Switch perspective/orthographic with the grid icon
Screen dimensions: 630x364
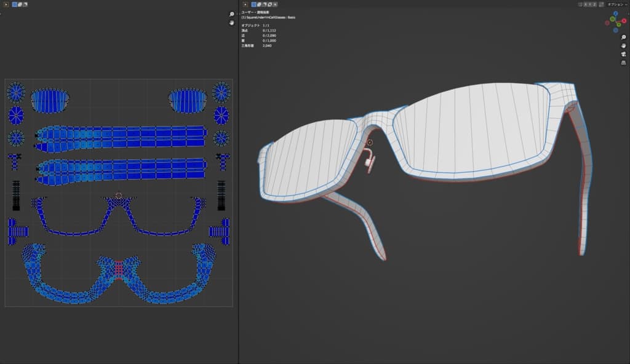pyautogui.click(x=623, y=62)
